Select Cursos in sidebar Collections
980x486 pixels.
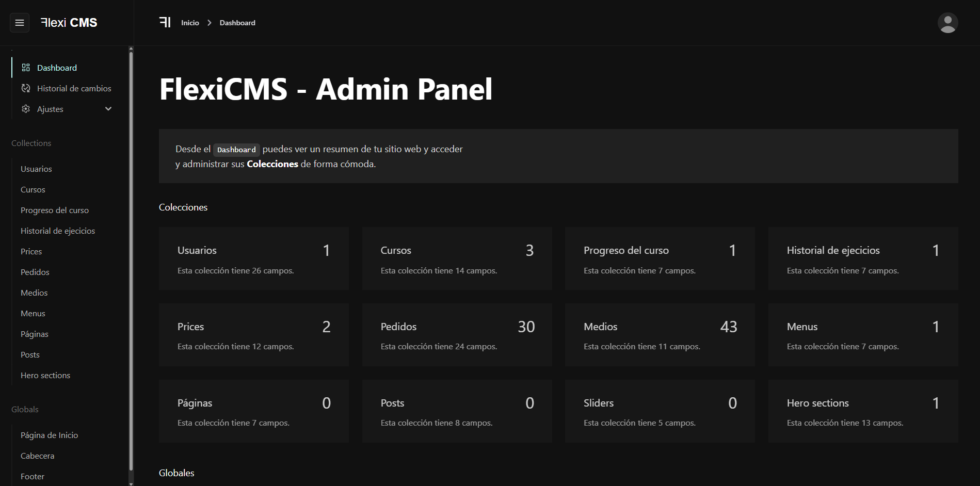click(x=33, y=189)
